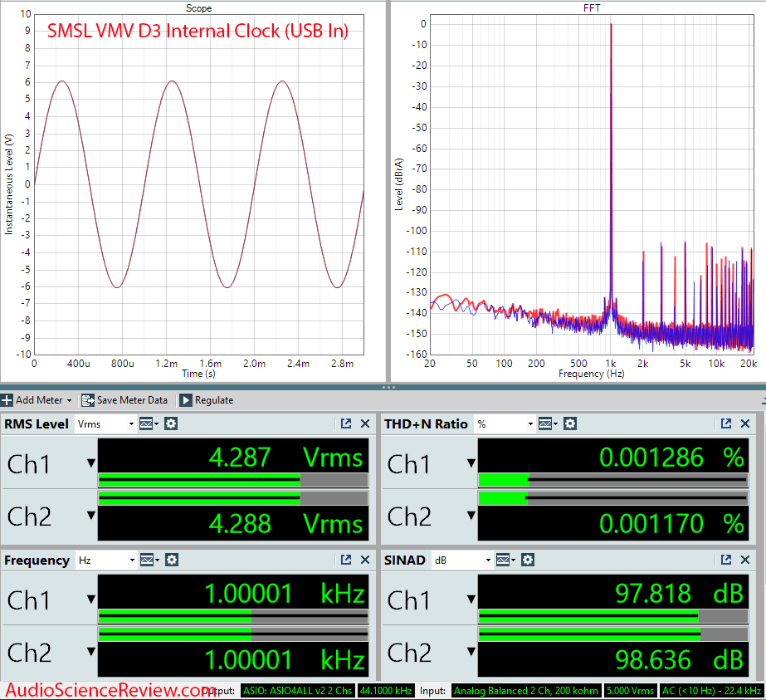Open Frequency unit dropdown Hz

106,560
